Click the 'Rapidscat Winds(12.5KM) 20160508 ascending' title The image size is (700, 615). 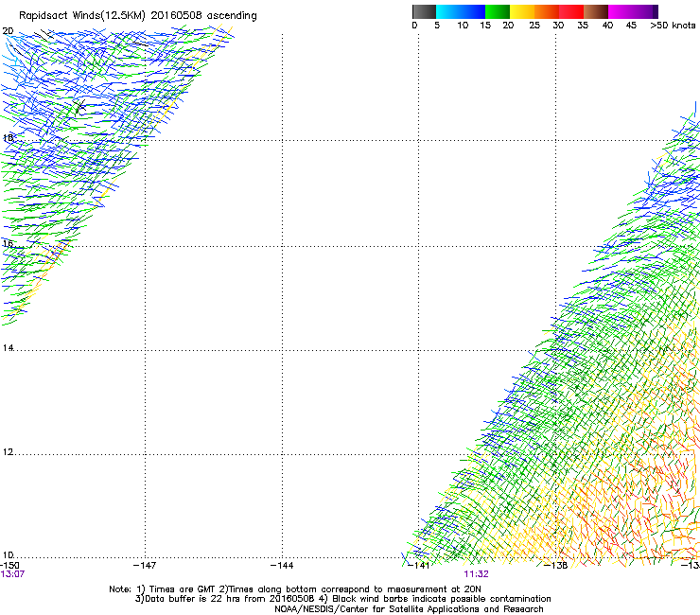click(x=138, y=16)
